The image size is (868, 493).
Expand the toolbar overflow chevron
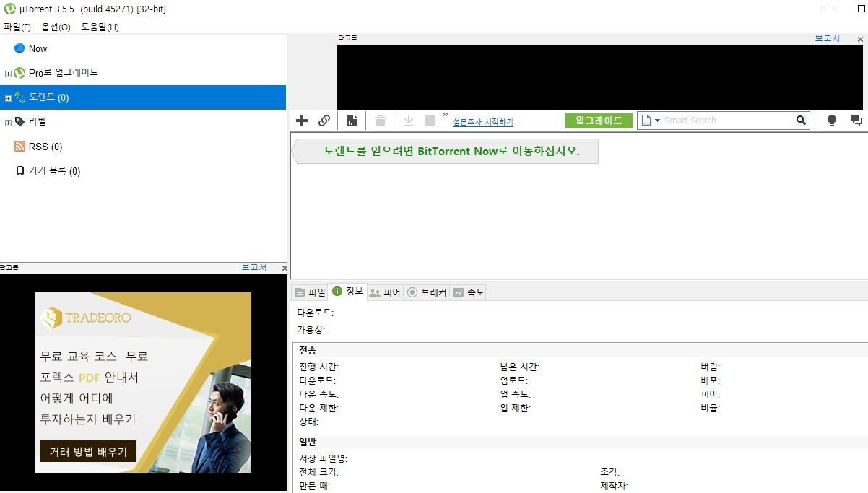point(446,115)
